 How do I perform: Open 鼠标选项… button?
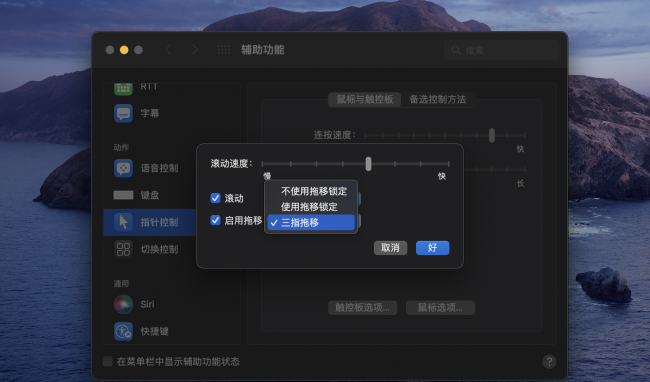(440, 307)
